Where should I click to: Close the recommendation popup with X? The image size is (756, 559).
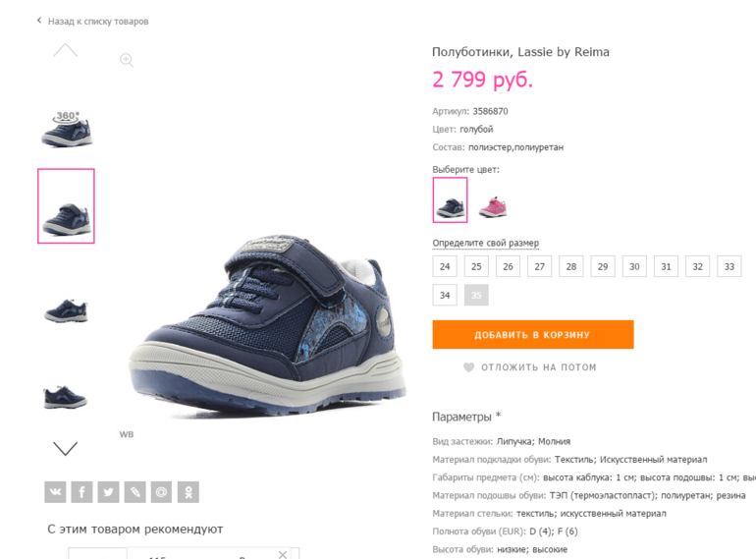283,554
